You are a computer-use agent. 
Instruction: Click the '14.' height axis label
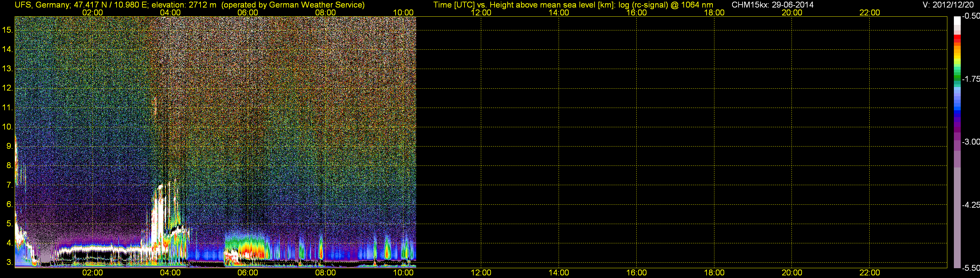(8, 49)
